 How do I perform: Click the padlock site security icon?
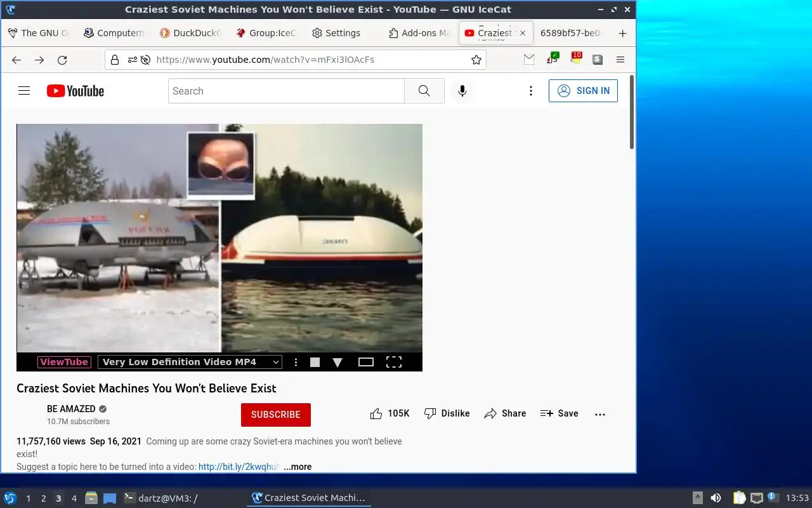tap(115, 60)
